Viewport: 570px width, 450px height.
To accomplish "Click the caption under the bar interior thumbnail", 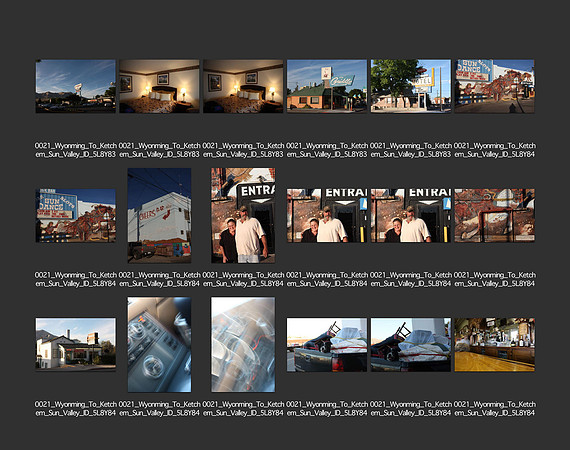I will (x=494, y=409).
